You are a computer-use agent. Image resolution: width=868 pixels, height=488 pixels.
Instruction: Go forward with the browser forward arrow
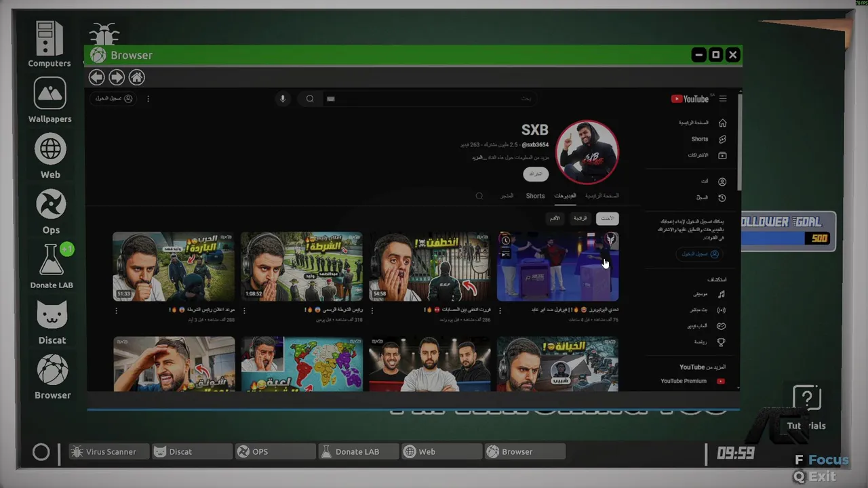117,77
